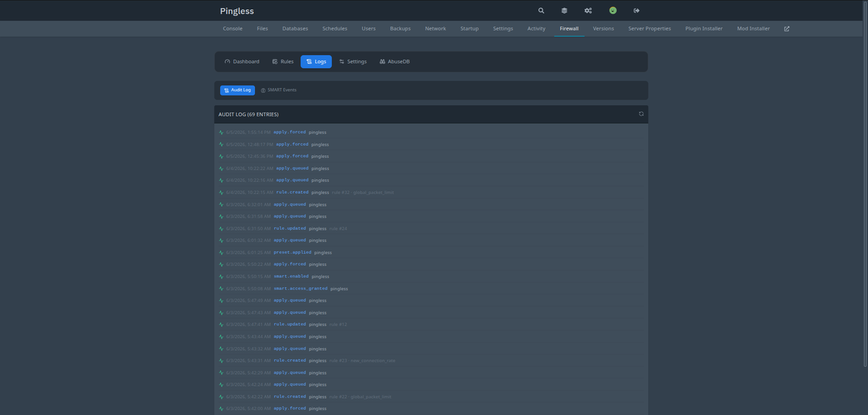Click the green user avatar icon
This screenshot has width=868, height=415.
[x=613, y=11]
